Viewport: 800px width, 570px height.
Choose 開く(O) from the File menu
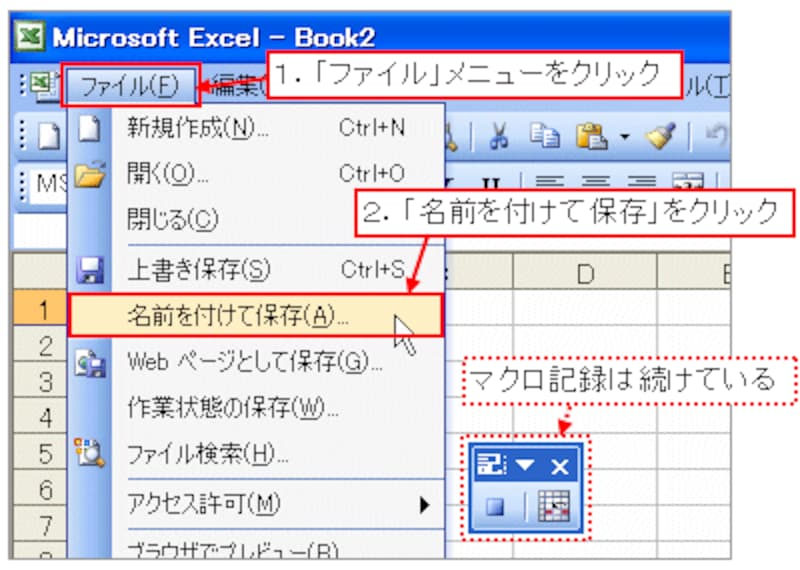click(x=256, y=174)
